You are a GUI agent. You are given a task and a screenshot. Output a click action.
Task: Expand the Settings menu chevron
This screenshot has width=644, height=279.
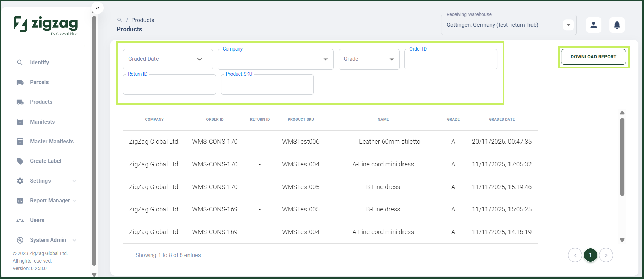point(74,181)
